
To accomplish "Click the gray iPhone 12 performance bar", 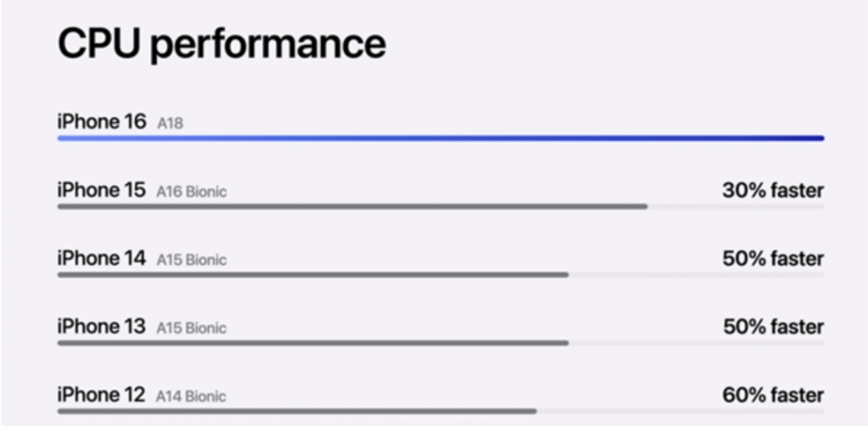I will click(x=297, y=412).
